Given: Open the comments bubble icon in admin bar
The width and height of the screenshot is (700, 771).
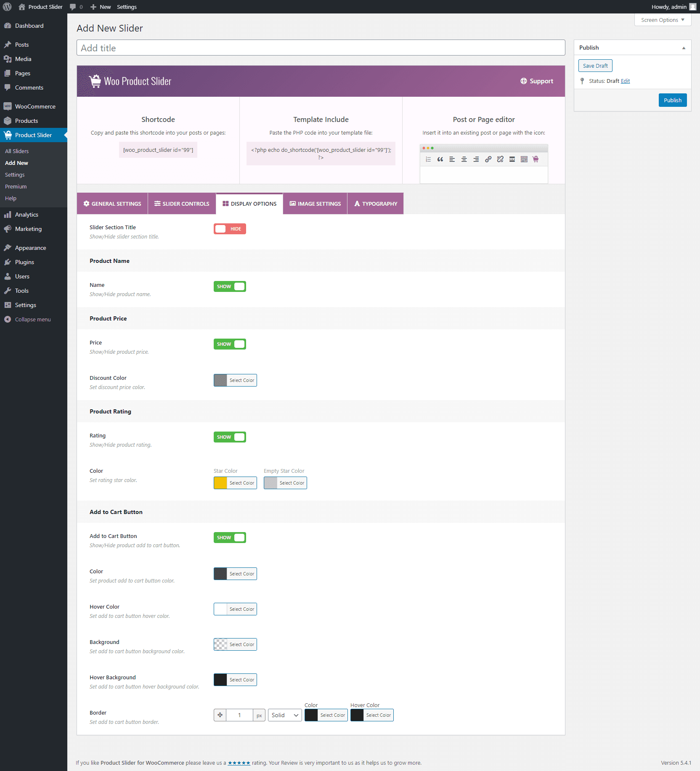Looking at the screenshot, I should point(73,7).
